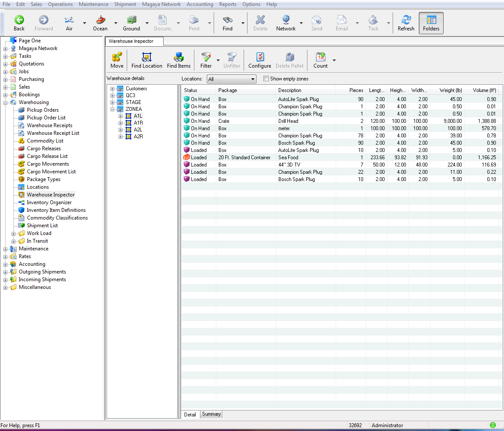This screenshot has width=504, height=431.
Task: Click the Refresh toolbar icon
Action: [406, 23]
